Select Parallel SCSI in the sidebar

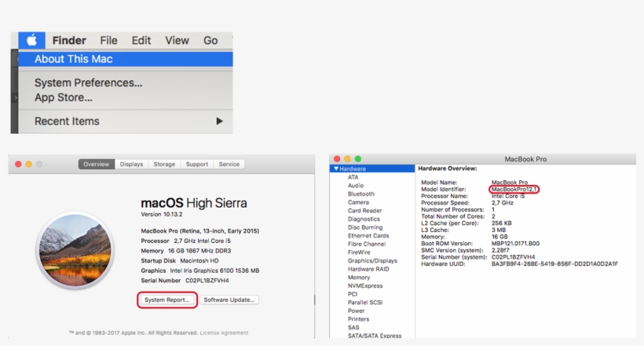(x=365, y=303)
